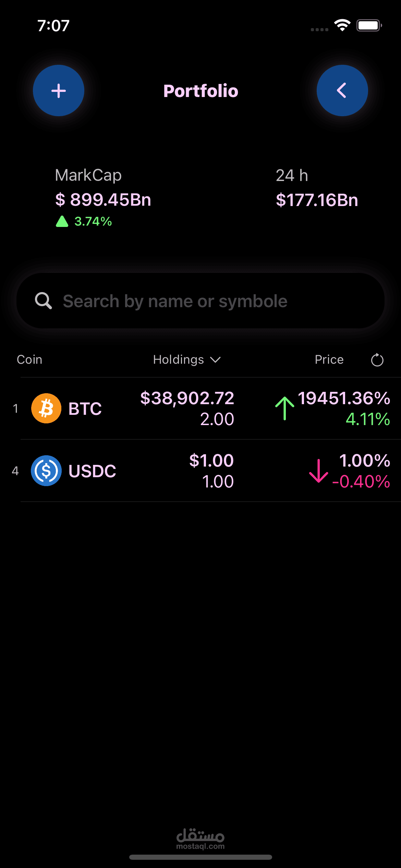
Task: Open the BTC holdings value $38,902.72
Action: [x=187, y=398]
